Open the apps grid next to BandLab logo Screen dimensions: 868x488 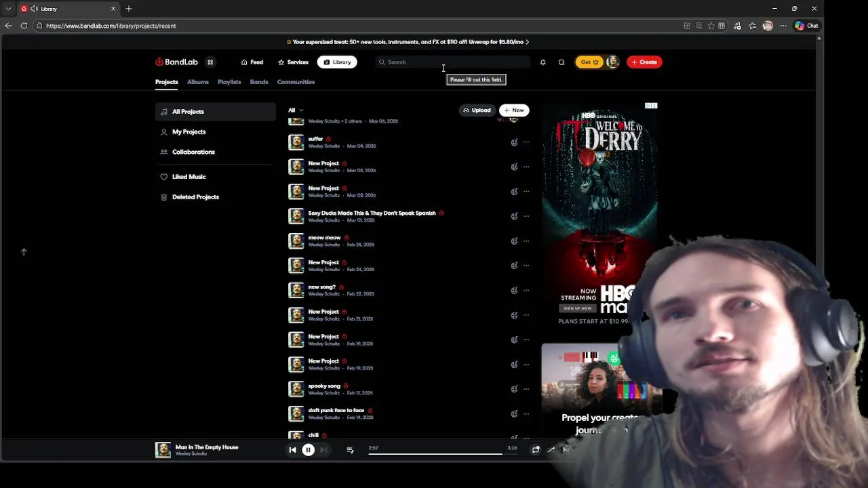[210, 62]
